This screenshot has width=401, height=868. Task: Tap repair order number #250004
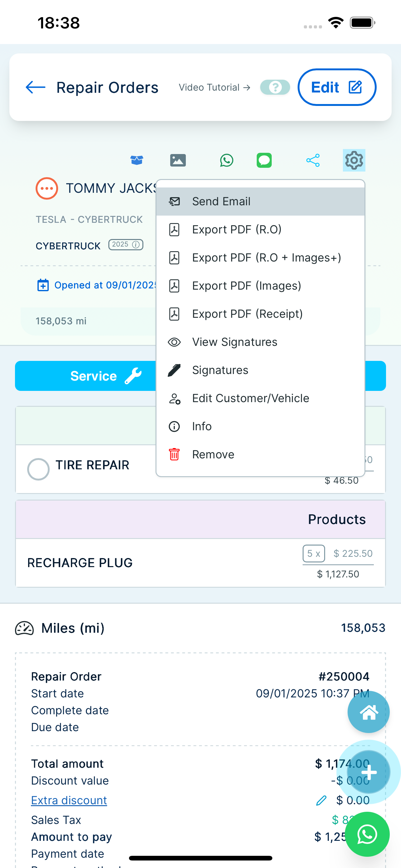344,676
